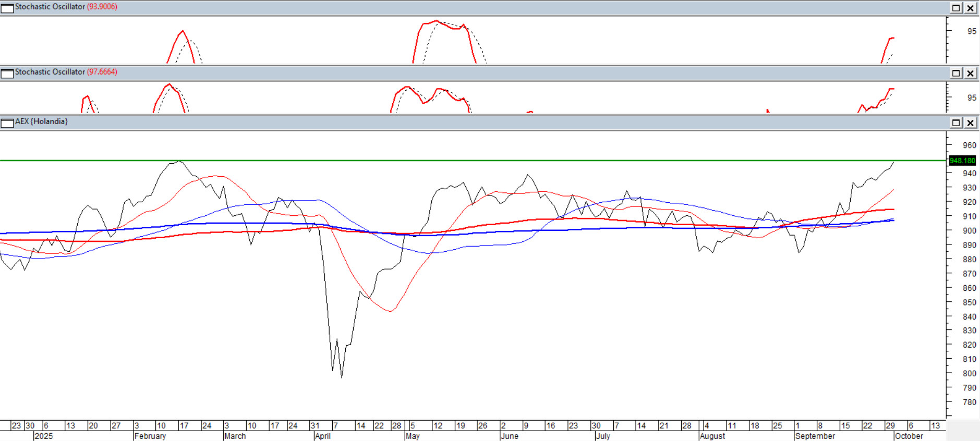Click the AEX {Holandia} panel title
This screenshot has width=980, height=441.
(x=41, y=121)
